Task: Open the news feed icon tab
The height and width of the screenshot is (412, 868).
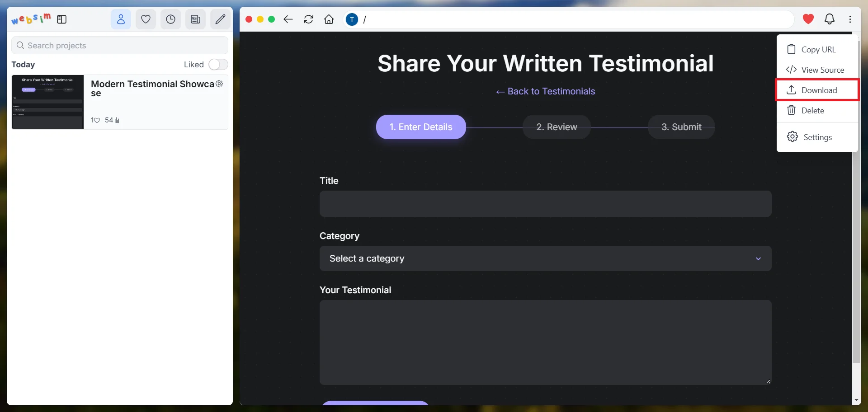Action: (x=195, y=19)
